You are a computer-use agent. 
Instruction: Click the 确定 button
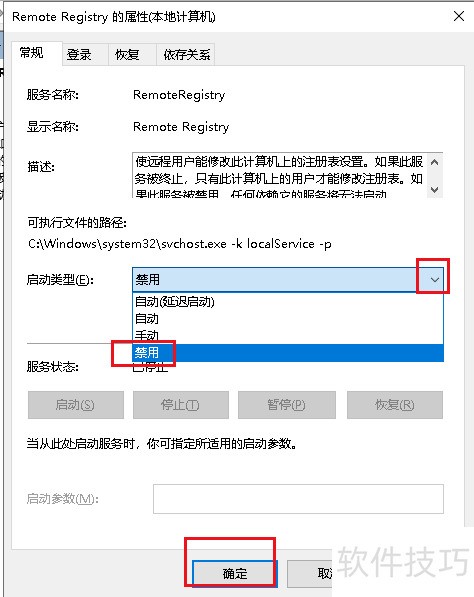pos(235,573)
